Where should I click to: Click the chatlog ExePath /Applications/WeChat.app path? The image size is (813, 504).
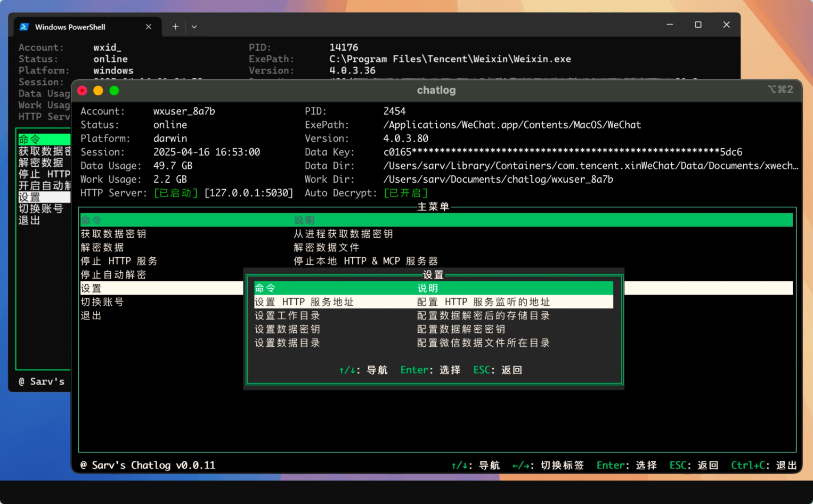(x=512, y=125)
